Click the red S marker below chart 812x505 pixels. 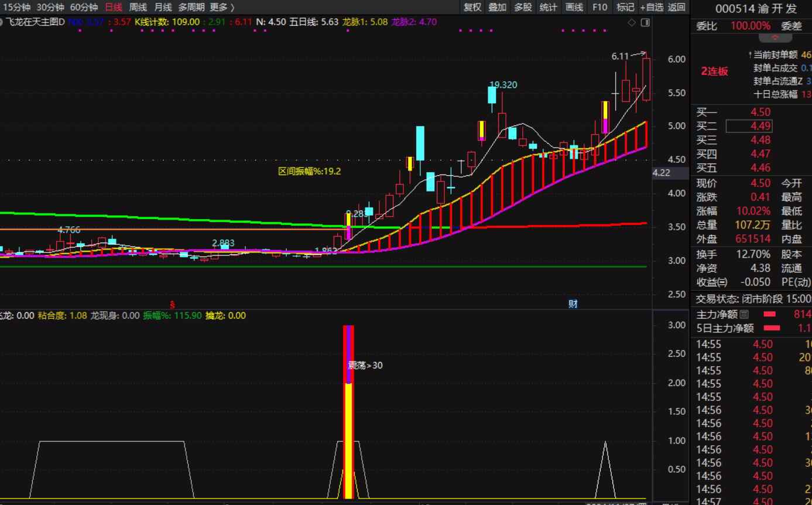point(172,304)
